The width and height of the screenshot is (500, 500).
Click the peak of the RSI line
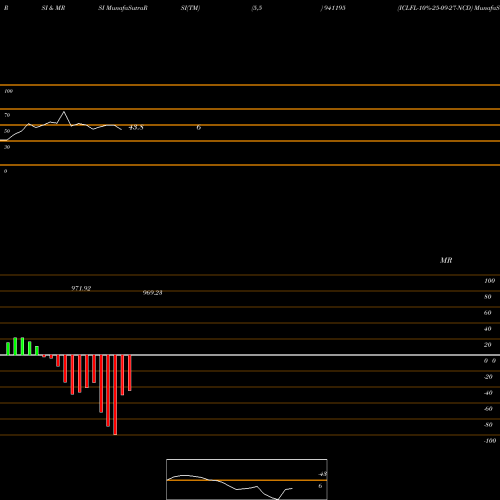tap(64, 112)
